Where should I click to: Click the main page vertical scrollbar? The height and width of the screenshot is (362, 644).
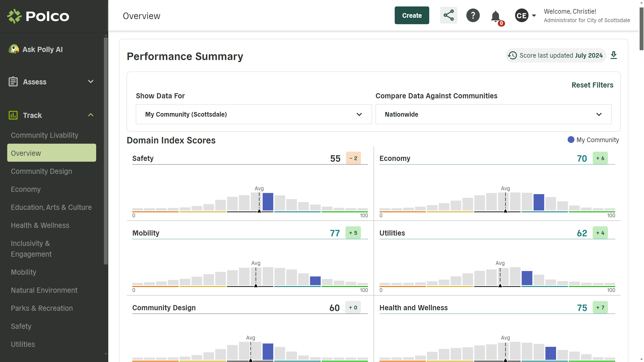(x=641, y=28)
